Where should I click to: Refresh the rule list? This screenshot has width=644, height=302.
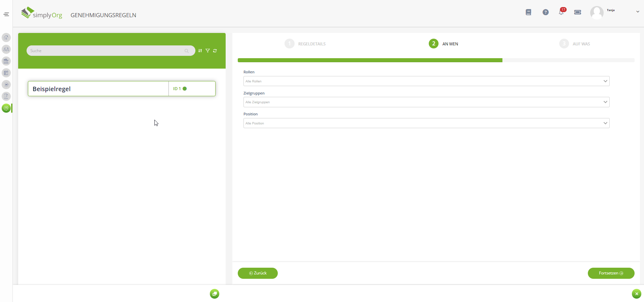[215, 51]
